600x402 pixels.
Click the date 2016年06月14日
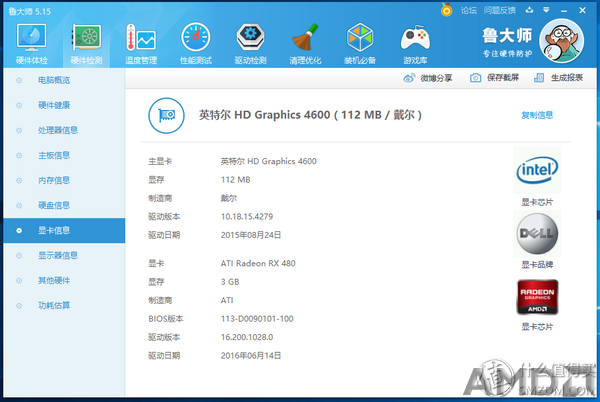pyautogui.click(x=251, y=356)
